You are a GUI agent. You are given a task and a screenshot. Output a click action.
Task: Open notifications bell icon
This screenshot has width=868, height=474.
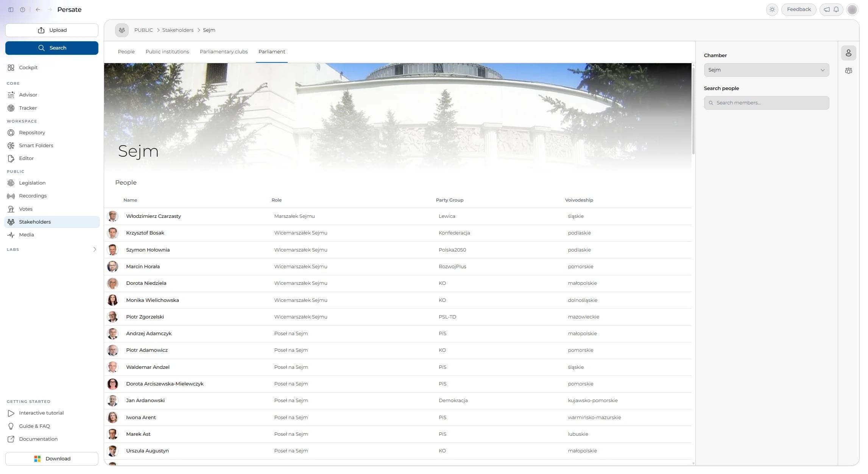point(836,10)
